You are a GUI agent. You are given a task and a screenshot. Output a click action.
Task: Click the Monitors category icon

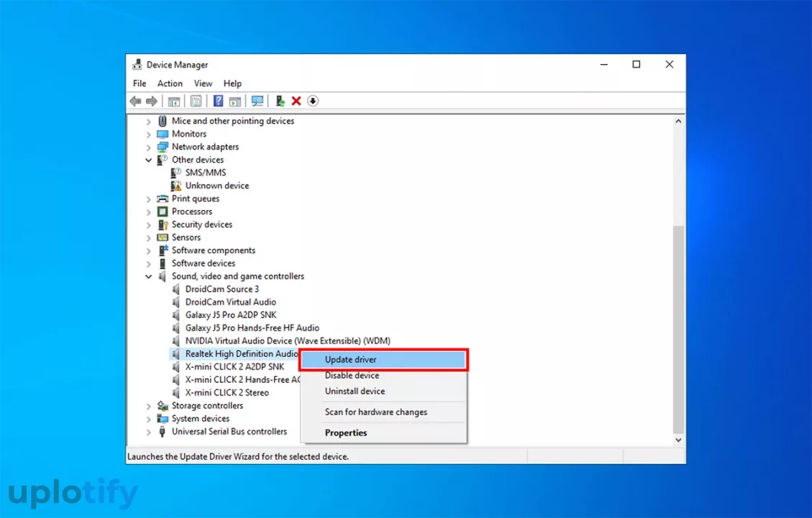click(163, 134)
